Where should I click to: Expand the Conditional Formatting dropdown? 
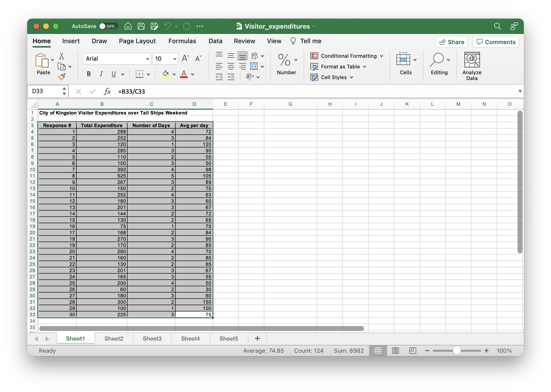(381, 56)
